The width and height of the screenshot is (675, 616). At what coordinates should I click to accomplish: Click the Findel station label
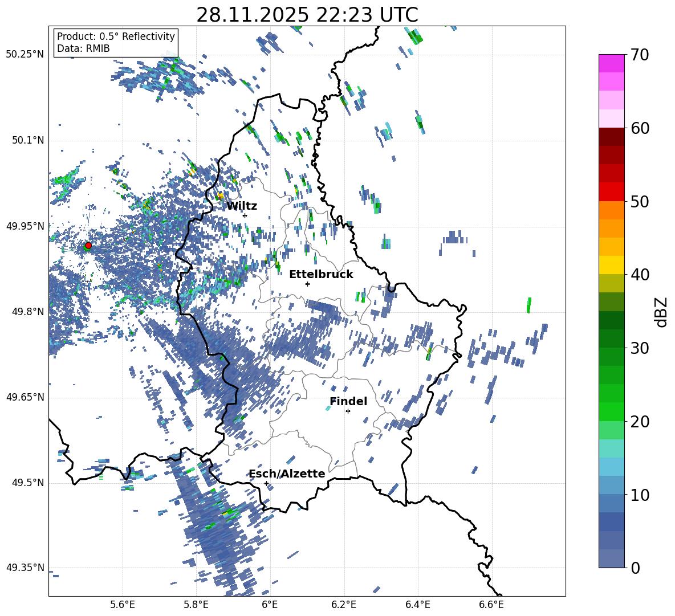348,401
